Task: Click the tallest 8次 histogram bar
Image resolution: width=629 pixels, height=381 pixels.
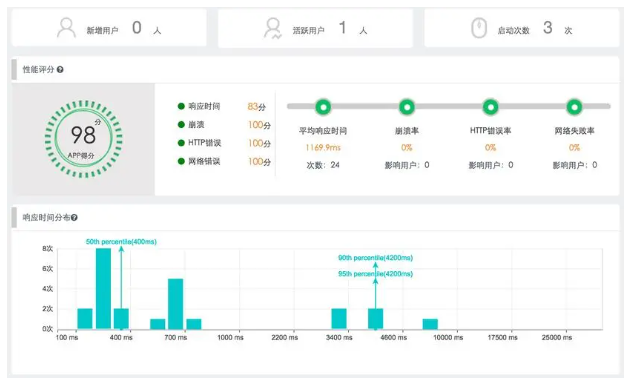Action: 103,289
